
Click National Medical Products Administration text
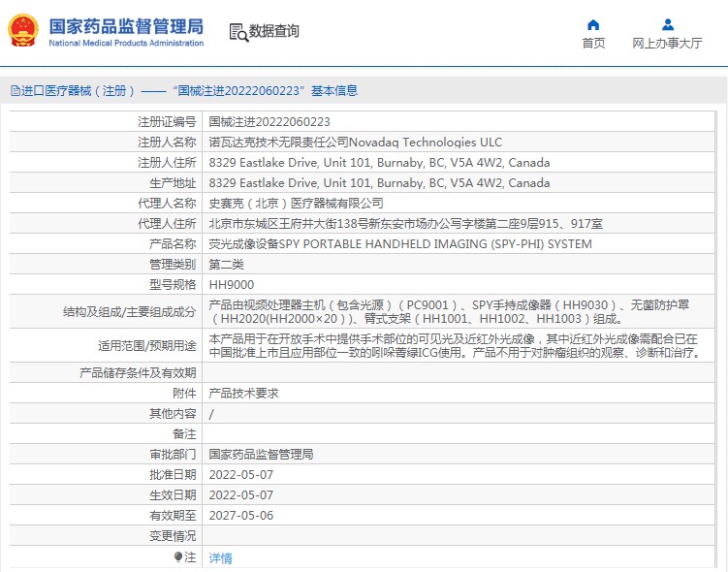pos(126,43)
